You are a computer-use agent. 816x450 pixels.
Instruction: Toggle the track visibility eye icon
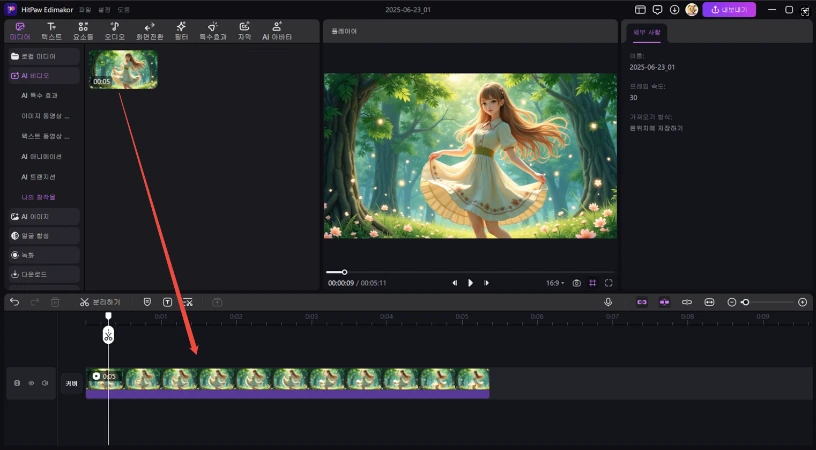tap(31, 383)
